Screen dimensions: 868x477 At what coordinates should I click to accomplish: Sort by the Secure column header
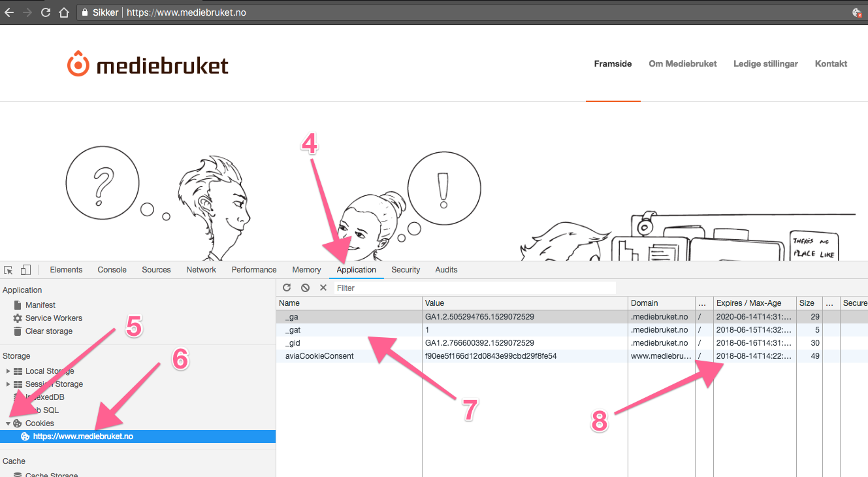tap(854, 303)
